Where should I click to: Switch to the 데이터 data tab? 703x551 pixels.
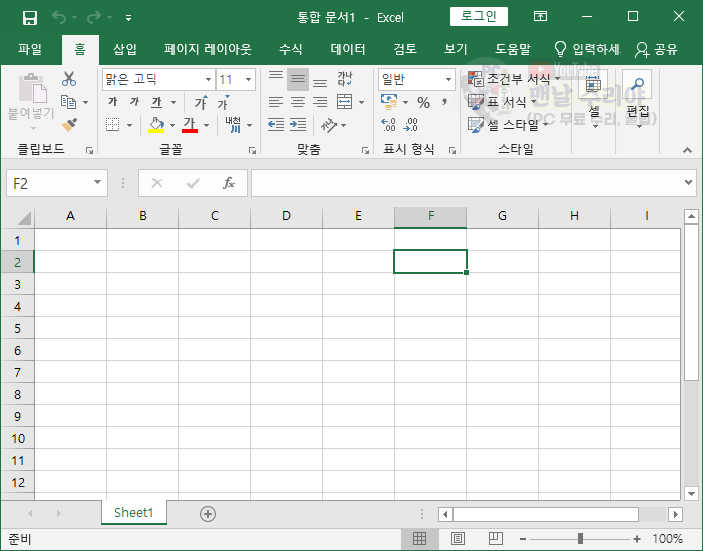point(348,49)
